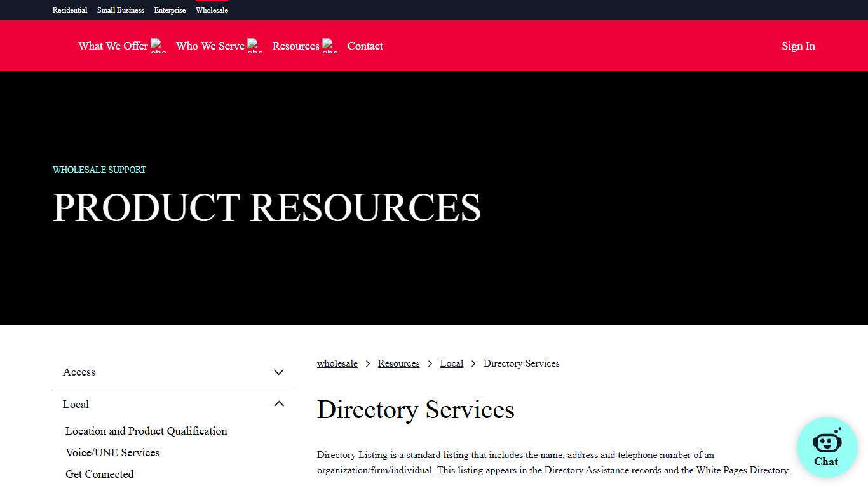
Task: Switch to the Enterprise tab
Action: pos(170,10)
